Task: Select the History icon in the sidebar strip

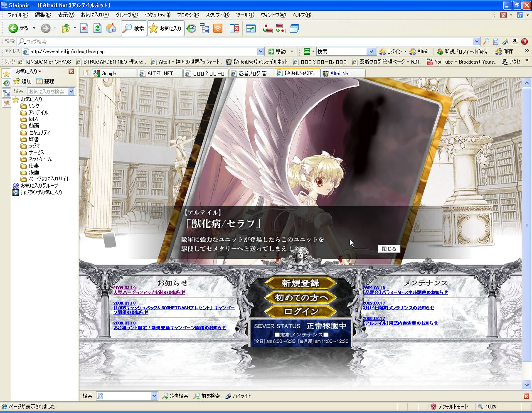Action: point(6,83)
